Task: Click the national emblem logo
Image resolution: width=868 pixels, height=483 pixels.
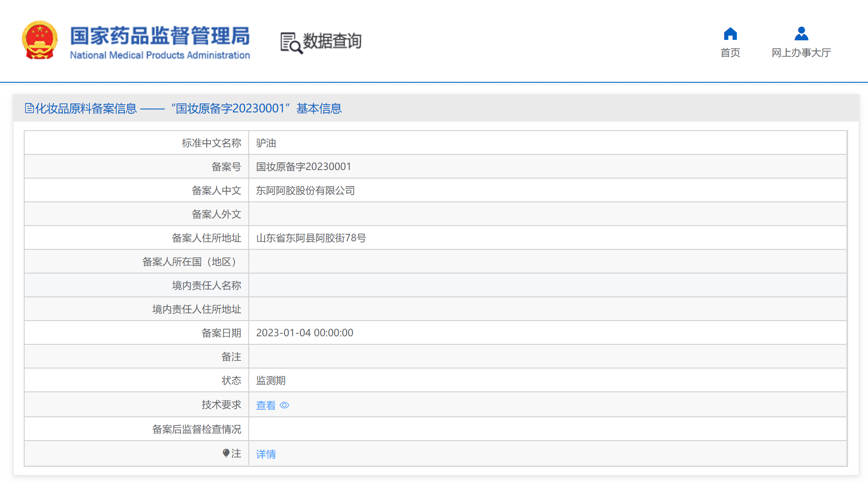Action: point(40,40)
